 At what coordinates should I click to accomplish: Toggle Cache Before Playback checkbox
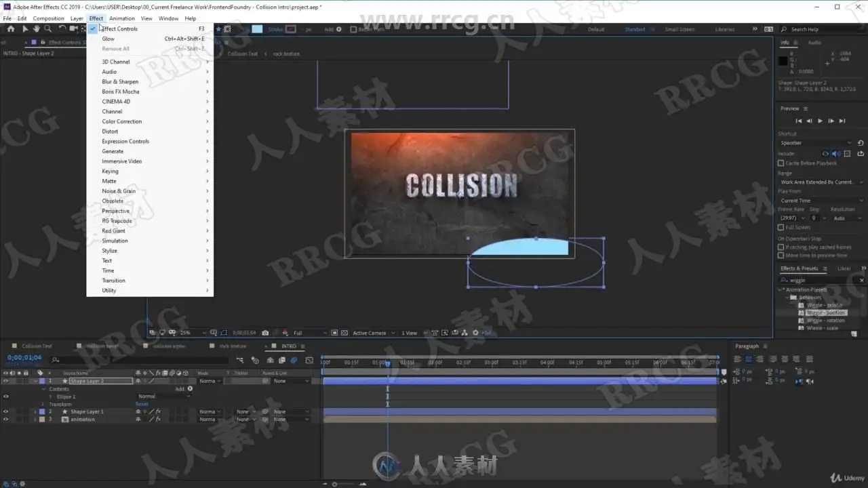(x=781, y=163)
